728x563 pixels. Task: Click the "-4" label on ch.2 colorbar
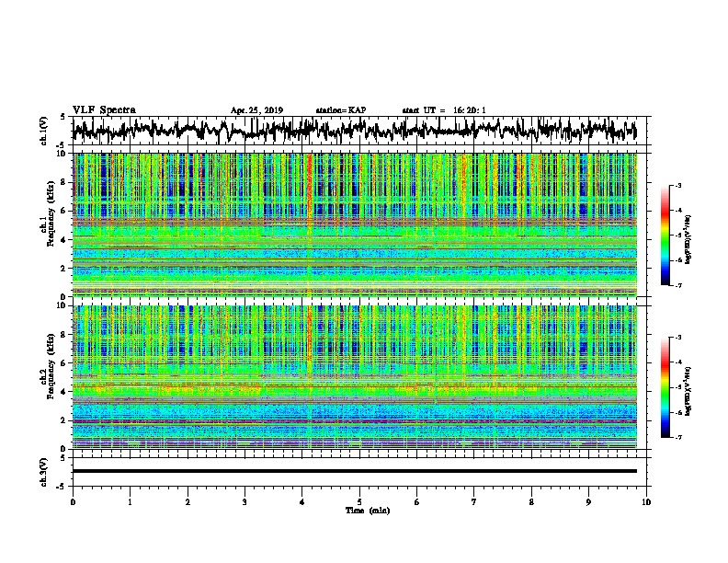click(677, 362)
